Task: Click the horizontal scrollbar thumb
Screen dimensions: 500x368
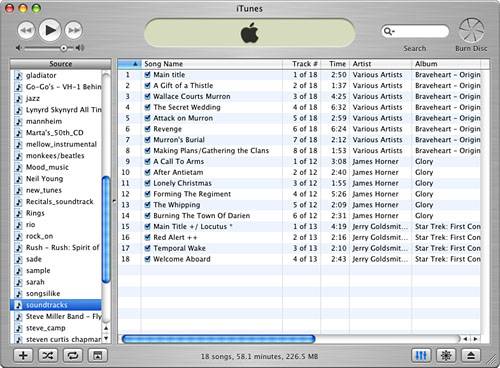Action: pyautogui.click(x=219, y=339)
